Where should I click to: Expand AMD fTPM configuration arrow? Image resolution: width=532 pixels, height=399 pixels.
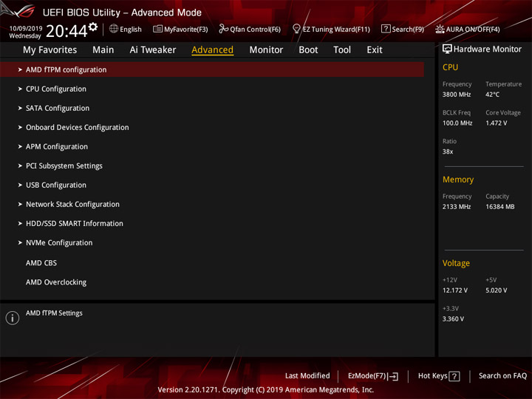(20, 69)
